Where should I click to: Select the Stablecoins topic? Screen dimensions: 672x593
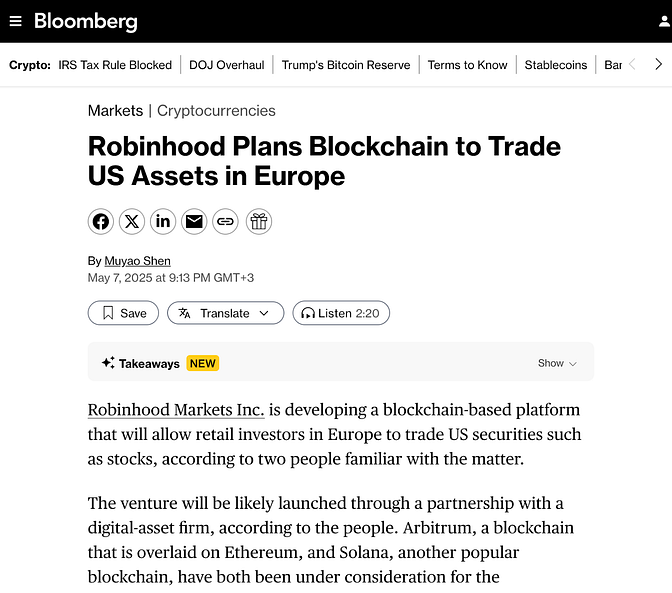click(x=556, y=65)
